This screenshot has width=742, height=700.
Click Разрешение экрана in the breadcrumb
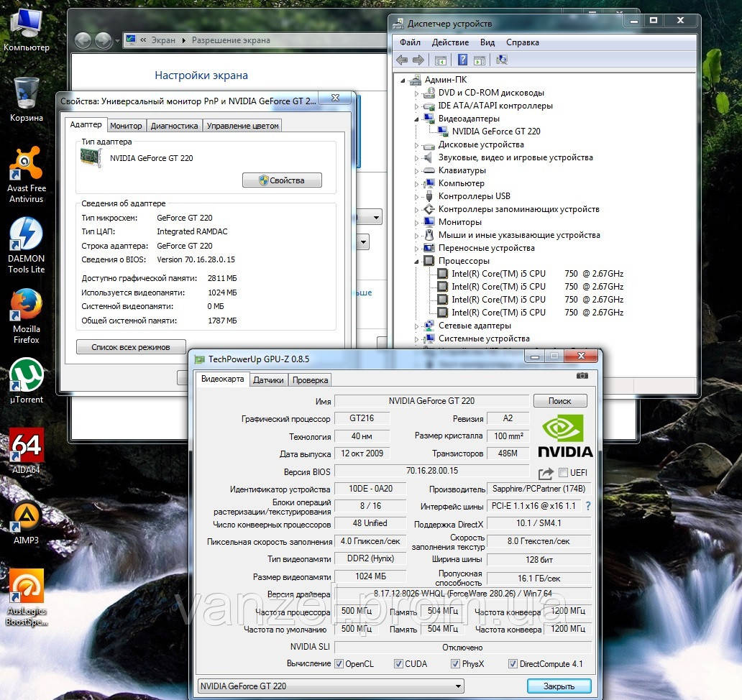pos(231,40)
